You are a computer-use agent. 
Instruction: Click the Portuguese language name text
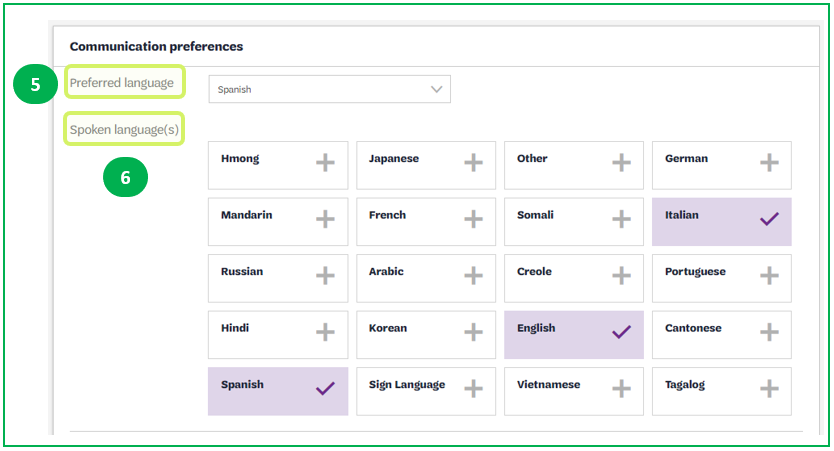(x=695, y=272)
